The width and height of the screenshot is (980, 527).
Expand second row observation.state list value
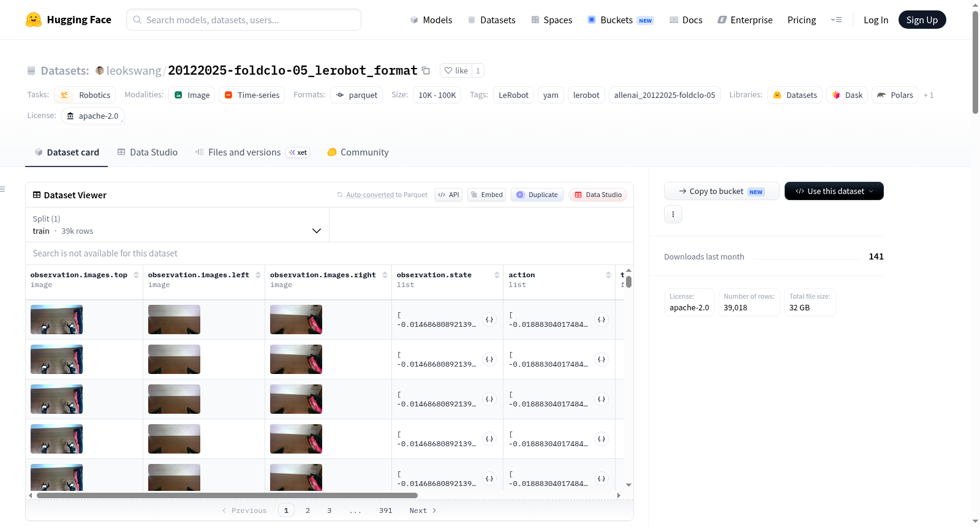pos(489,359)
